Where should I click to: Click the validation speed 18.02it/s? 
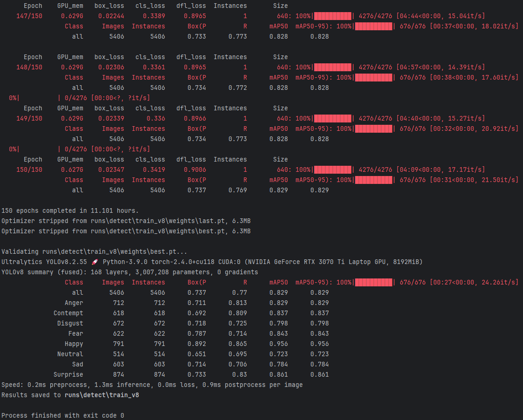point(498,26)
